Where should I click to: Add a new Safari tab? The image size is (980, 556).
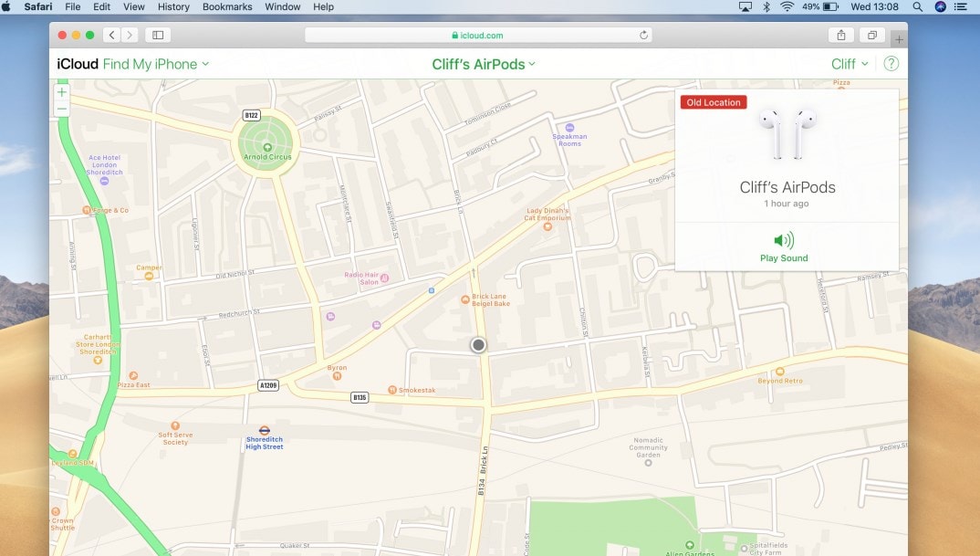click(899, 39)
